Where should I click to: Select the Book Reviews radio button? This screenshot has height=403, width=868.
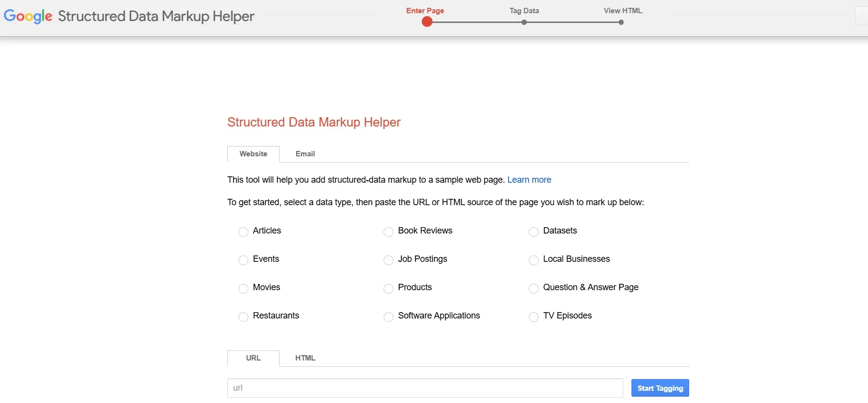(x=389, y=232)
